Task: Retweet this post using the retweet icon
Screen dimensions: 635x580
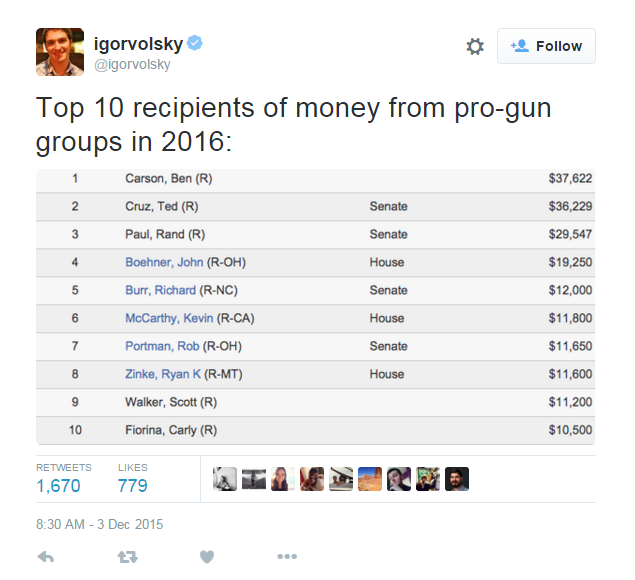Action: coord(128,557)
